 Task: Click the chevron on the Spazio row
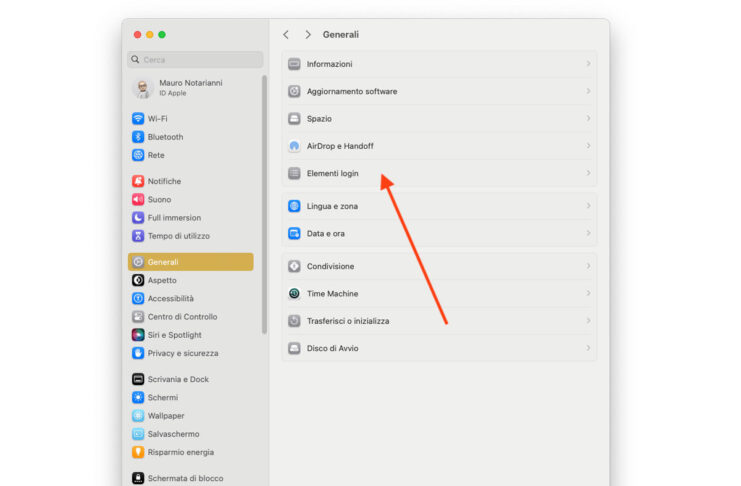click(588, 118)
